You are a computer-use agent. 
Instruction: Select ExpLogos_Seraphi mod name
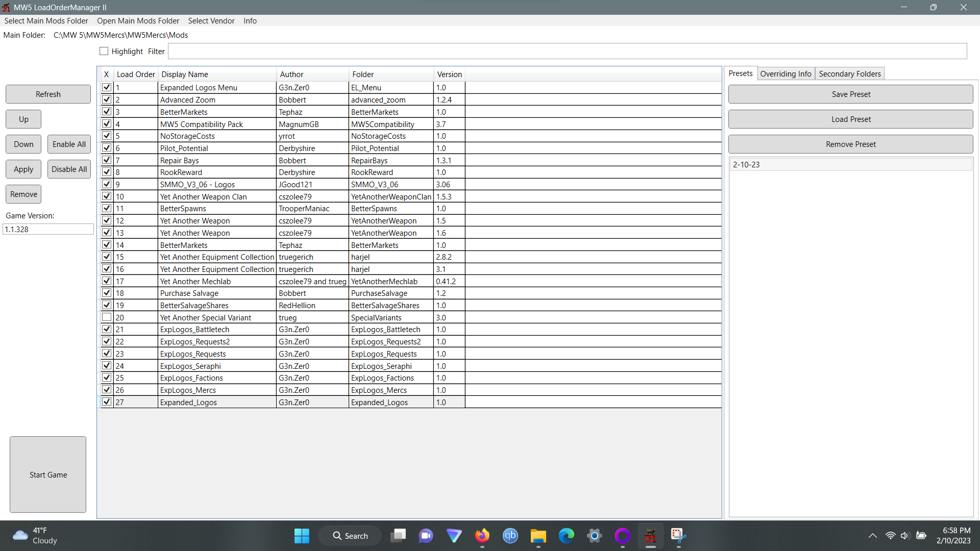coord(190,366)
